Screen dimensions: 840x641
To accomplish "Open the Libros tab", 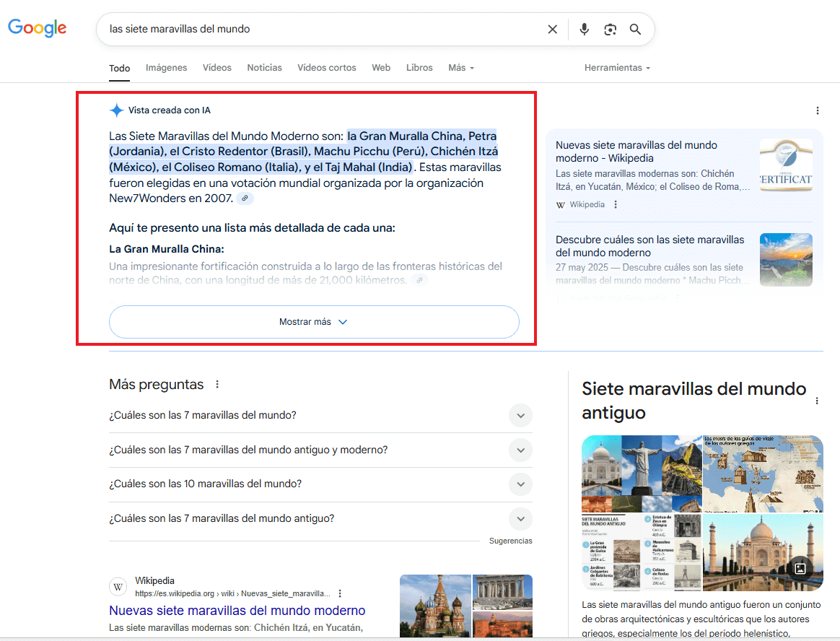I will point(419,68).
